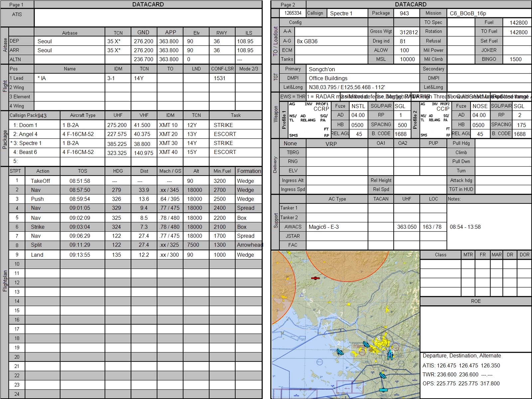Screen dimensions: 532x399
Task: Switch to the Page 2 header label
Action: point(288,5)
